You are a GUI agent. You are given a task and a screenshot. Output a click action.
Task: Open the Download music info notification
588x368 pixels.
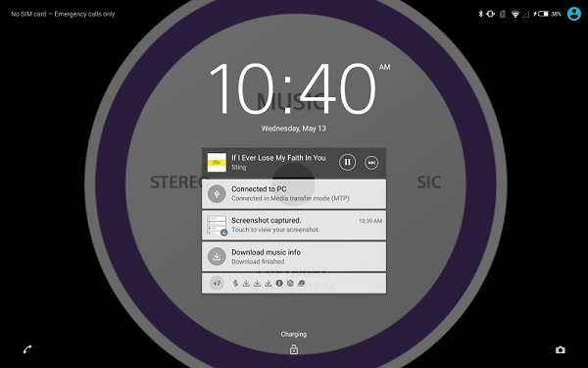pyautogui.click(x=294, y=256)
